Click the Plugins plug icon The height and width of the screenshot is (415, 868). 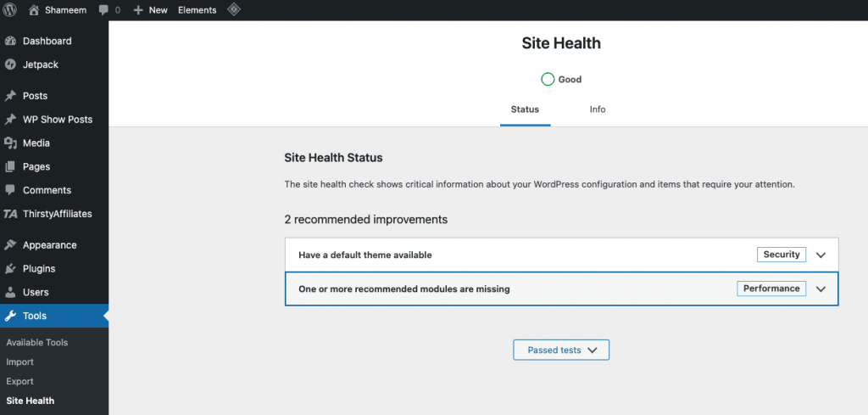[10, 269]
